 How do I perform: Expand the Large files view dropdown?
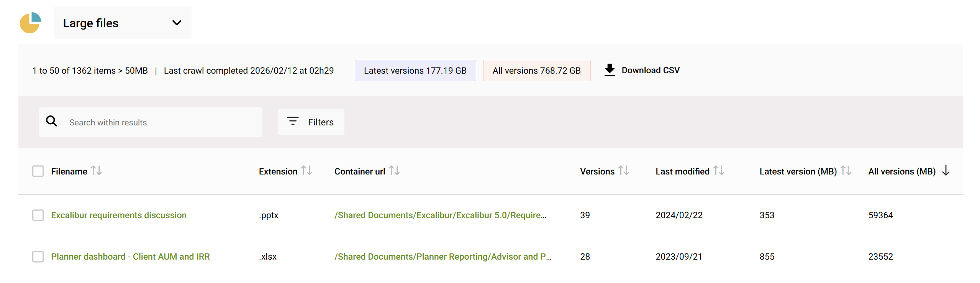[177, 23]
